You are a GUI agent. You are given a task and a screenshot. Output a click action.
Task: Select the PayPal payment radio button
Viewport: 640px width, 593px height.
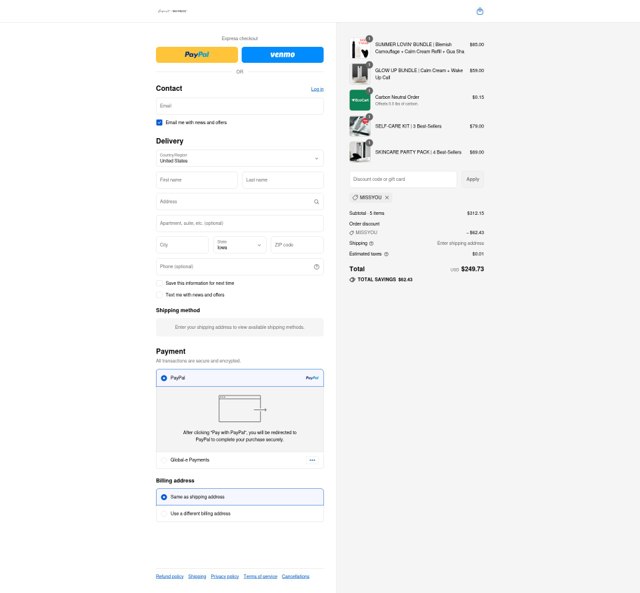pos(164,378)
